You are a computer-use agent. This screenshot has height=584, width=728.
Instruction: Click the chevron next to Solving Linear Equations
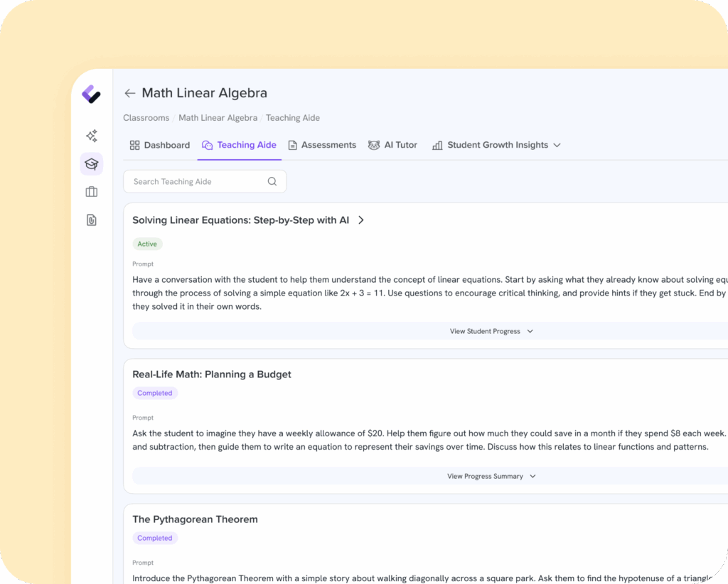361,220
